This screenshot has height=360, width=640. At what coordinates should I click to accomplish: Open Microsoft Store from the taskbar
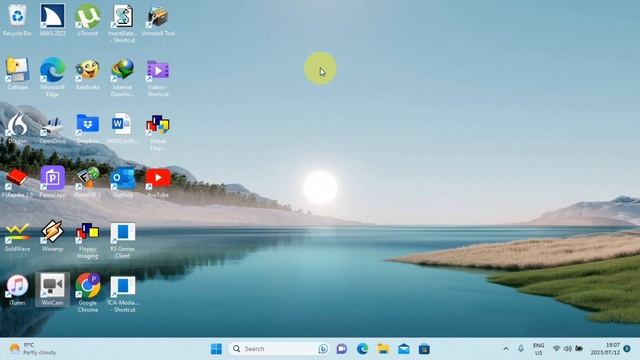tap(424, 349)
